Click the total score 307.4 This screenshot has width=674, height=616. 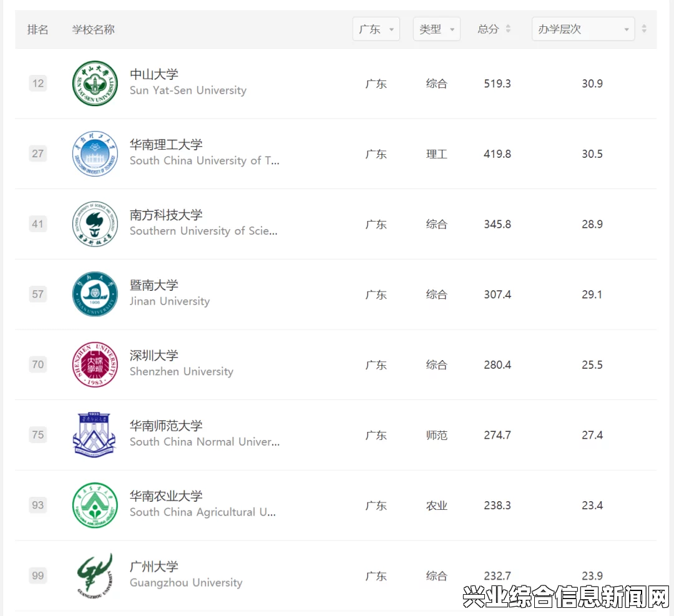tap(497, 295)
